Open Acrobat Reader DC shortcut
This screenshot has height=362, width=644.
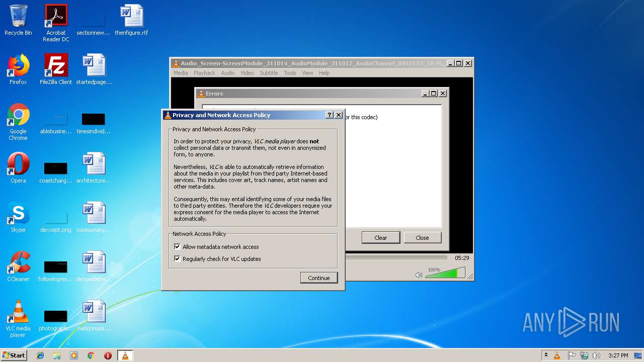click(56, 24)
